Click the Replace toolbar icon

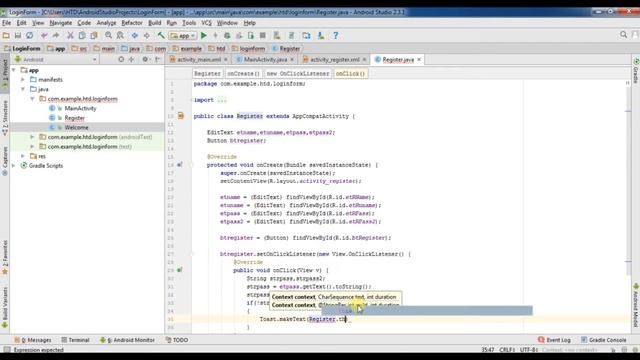coord(120,36)
